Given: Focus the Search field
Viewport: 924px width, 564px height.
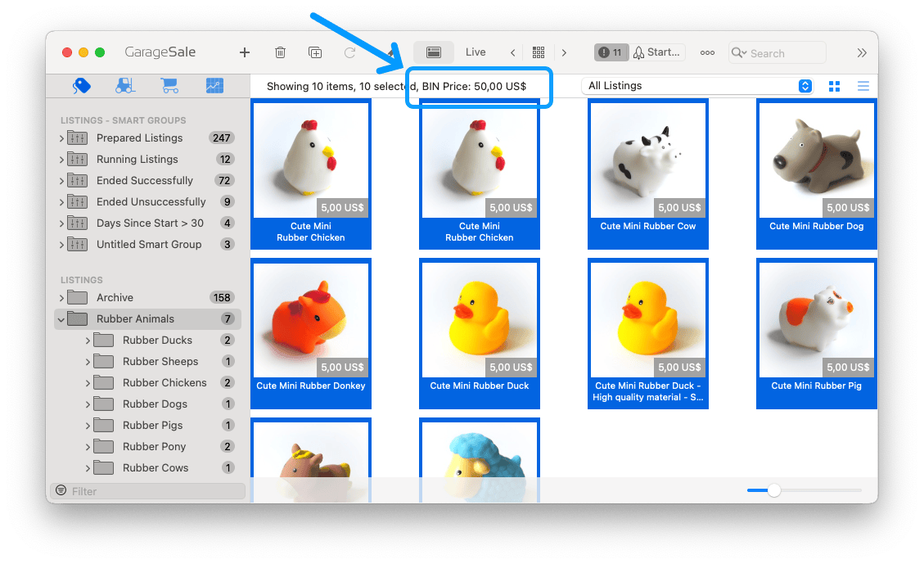Looking at the screenshot, I should click(x=778, y=53).
